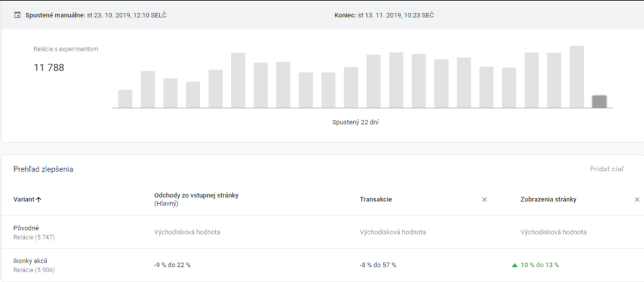644x282 pixels.
Task: Click the -9 % do 22 % value
Action: [x=173, y=265]
